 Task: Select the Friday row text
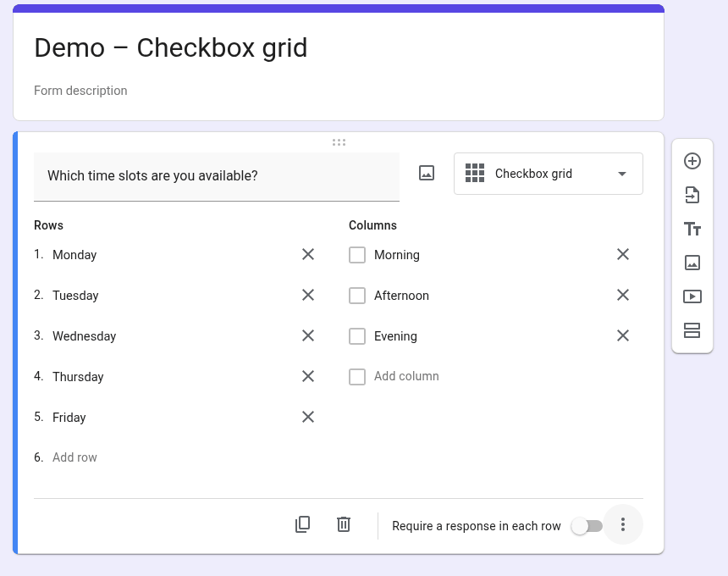pos(69,418)
